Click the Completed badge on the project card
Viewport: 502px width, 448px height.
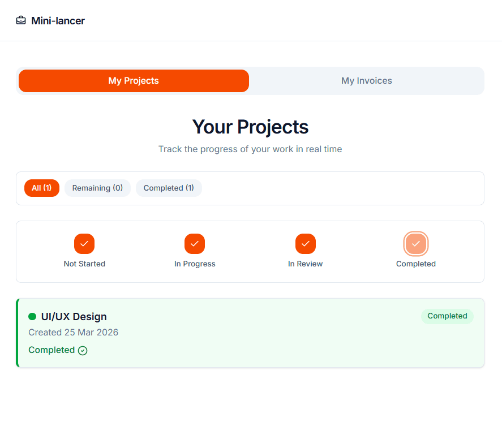447,316
